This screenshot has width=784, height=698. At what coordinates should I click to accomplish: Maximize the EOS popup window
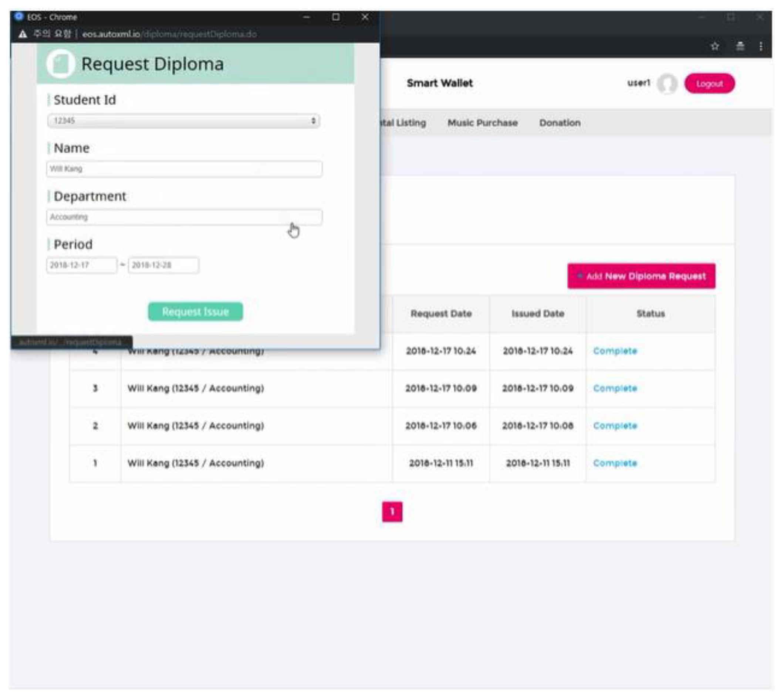tap(335, 17)
